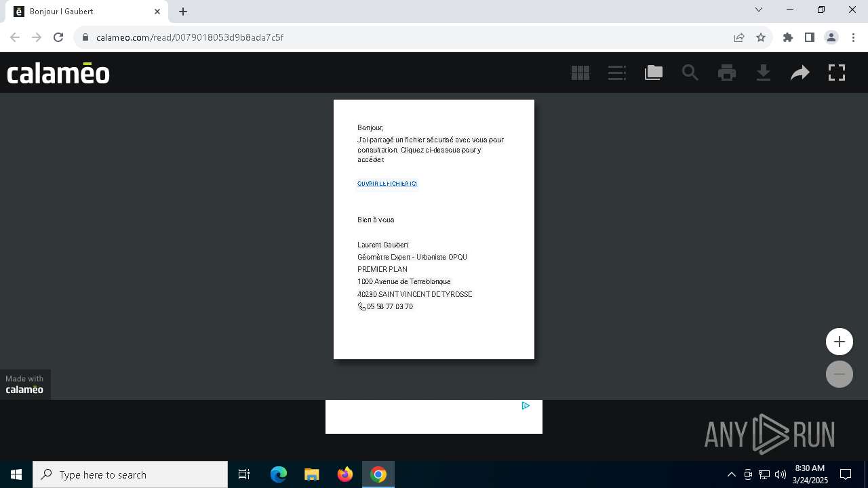Toggle Chrome side panel
The width and height of the screenshot is (868, 488).
coord(810,37)
